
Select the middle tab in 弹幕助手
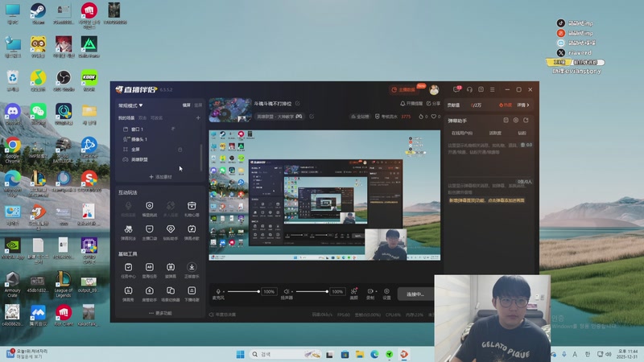pyautogui.click(x=495, y=133)
